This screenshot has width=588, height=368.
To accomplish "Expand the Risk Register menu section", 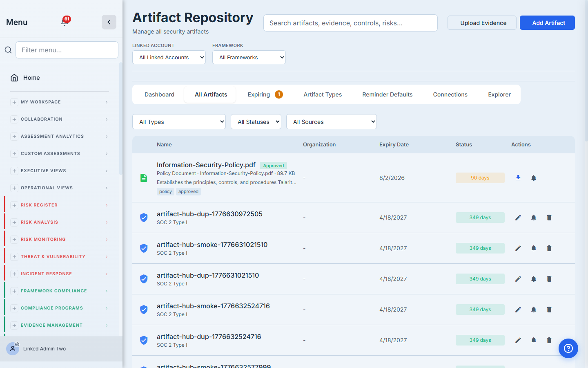I will [x=60, y=205].
